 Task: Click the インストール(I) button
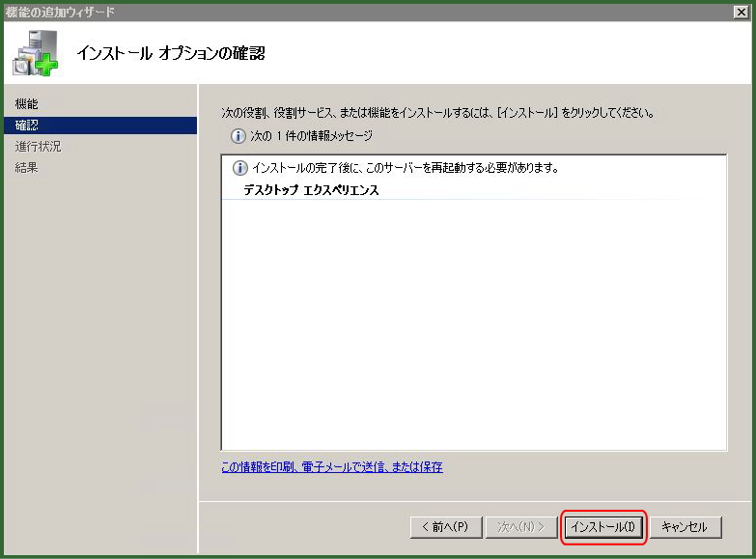[603, 527]
